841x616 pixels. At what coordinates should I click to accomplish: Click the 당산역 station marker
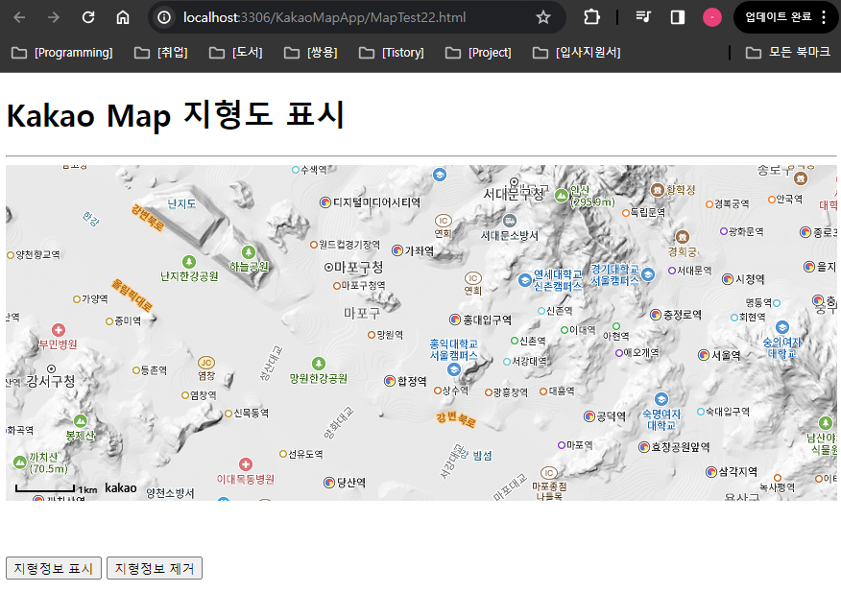[x=329, y=483]
